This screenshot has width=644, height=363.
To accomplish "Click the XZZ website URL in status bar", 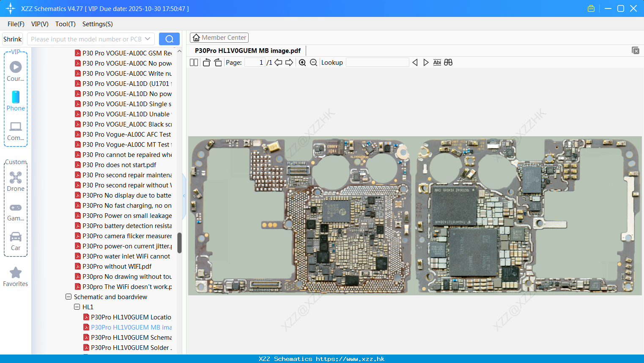I will [350, 359].
